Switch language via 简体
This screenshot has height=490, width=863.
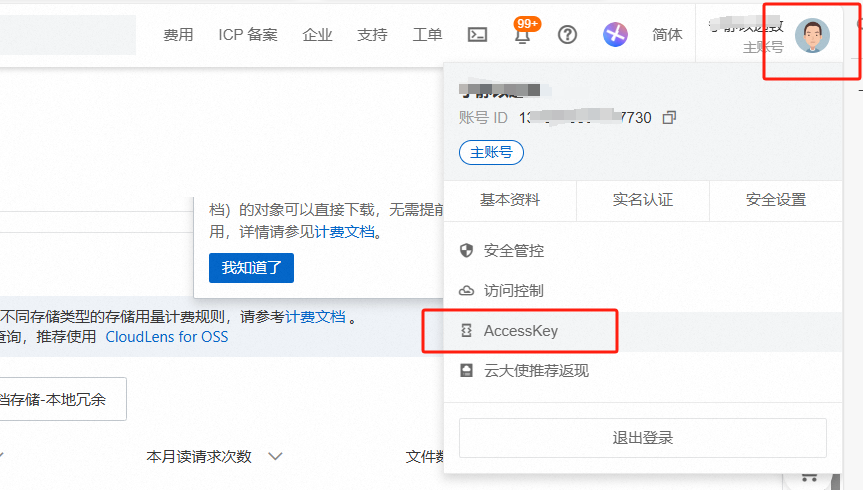tap(667, 35)
